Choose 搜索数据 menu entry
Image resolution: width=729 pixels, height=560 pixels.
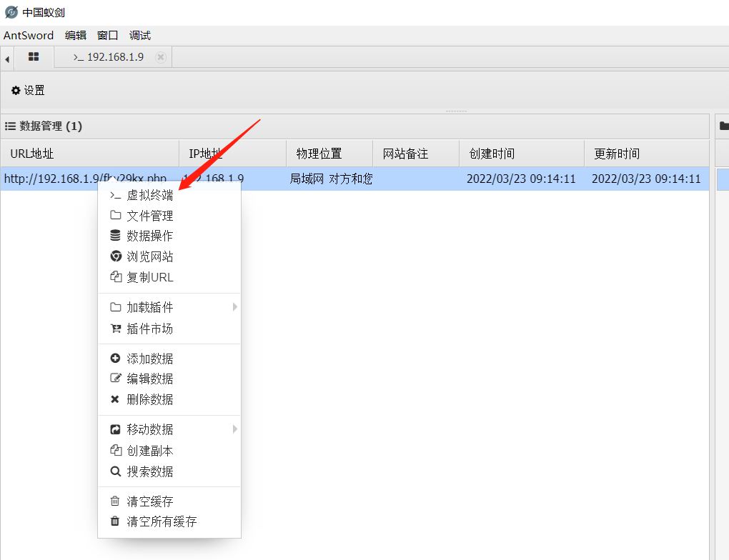(x=169, y=471)
